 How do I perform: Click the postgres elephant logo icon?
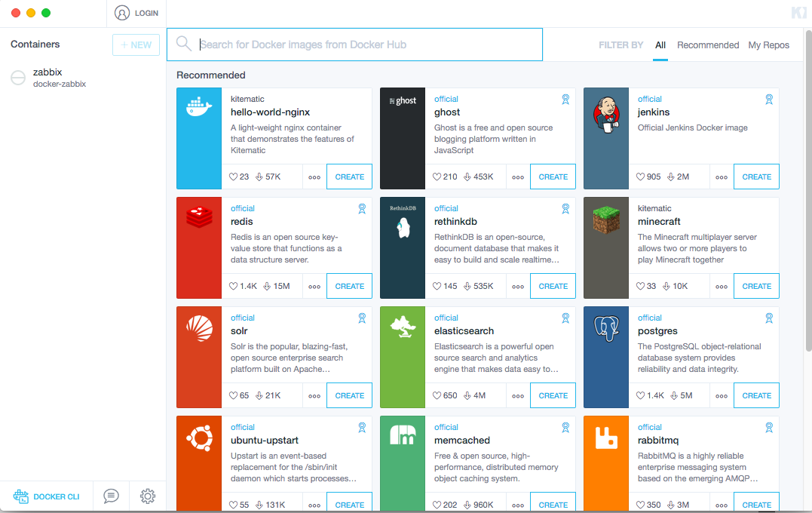[x=606, y=328]
